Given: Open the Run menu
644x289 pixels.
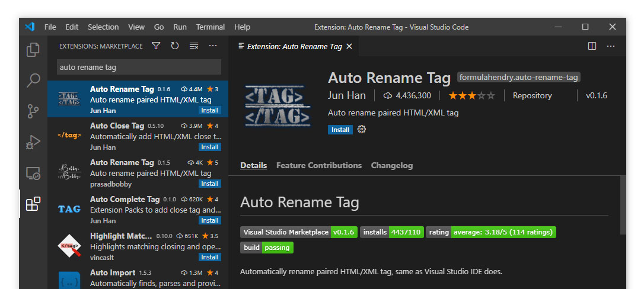Looking at the screenshot, I should 180,27.
